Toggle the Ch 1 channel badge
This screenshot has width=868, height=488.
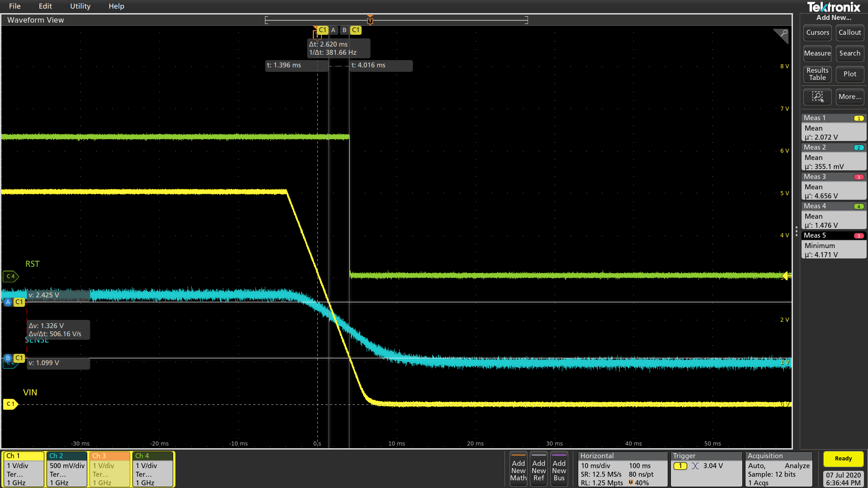click(x=23, y=469)
